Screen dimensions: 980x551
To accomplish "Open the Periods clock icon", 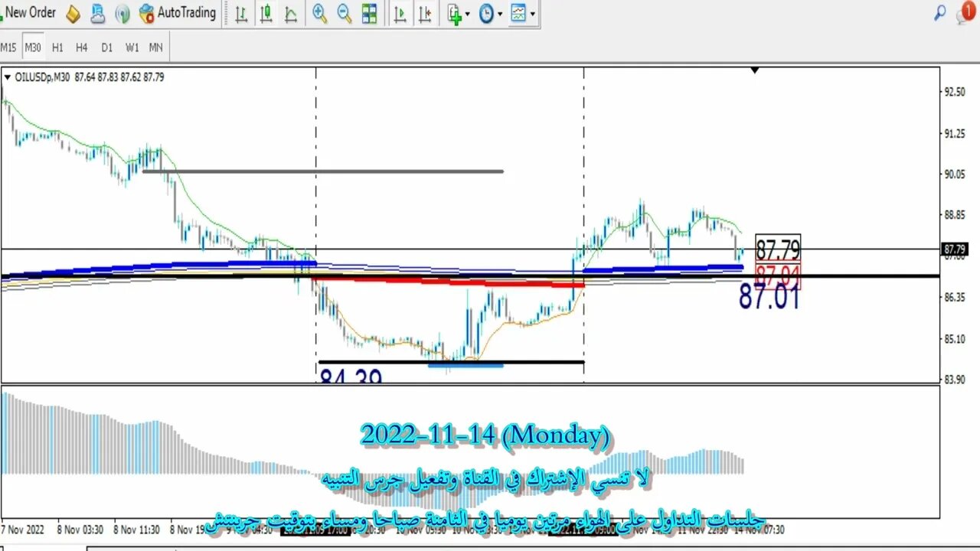I will 487,13.
